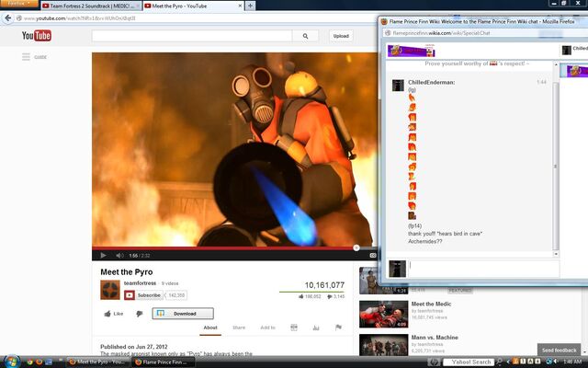Subscribe to the teamfortress channel

tap(143, 295)
